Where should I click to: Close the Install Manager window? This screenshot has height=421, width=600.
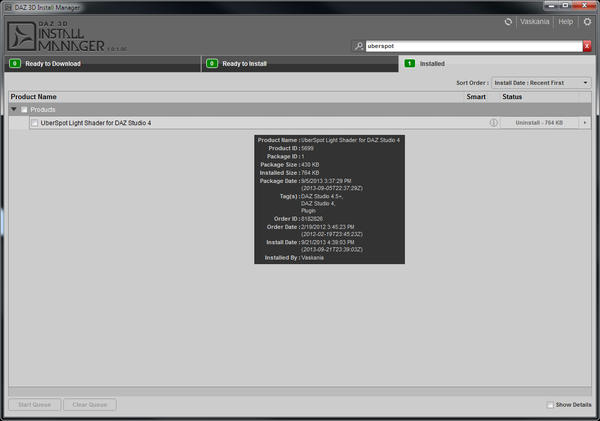[584, 5]
